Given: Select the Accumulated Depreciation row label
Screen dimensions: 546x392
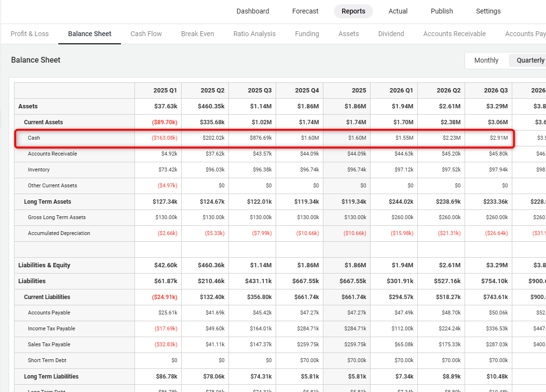Looking at the screenshot, I should coord(59,233).
